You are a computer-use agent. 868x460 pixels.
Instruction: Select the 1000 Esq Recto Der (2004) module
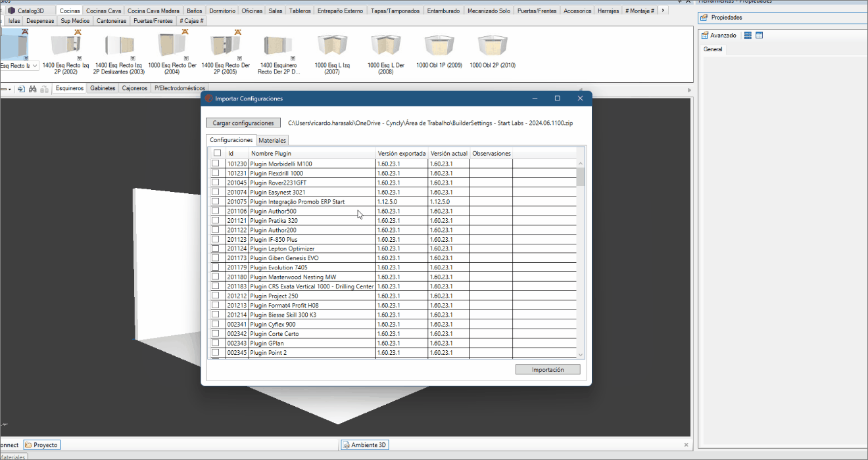pos(172,53)
